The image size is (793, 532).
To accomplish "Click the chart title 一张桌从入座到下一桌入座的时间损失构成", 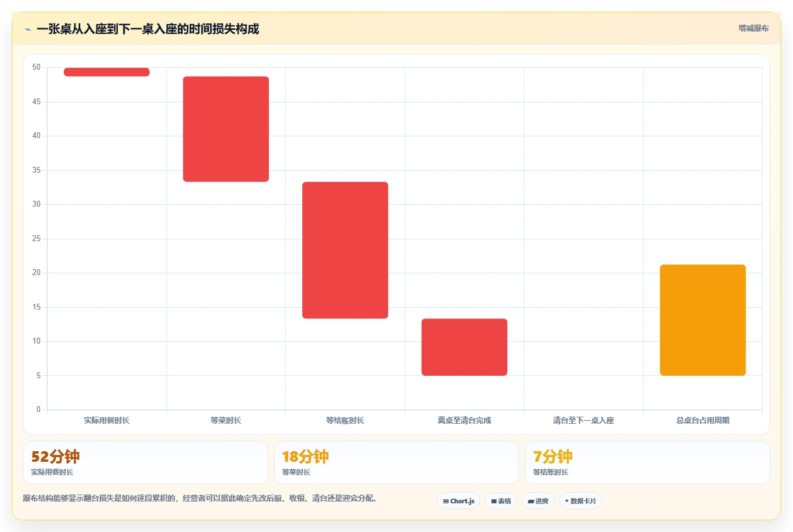I will coord(148,29).
